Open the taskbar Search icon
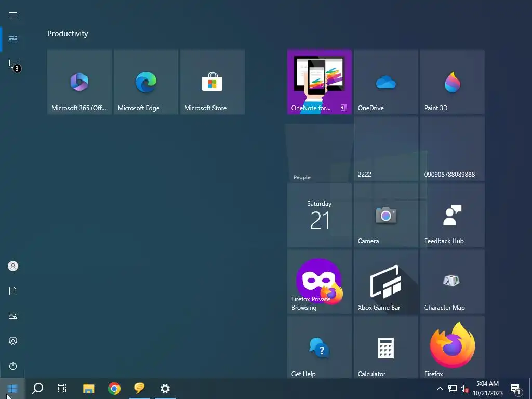Image resolution: width=532 pixels, height=399 pixels. pyautogui.click(x=37, y=389)
